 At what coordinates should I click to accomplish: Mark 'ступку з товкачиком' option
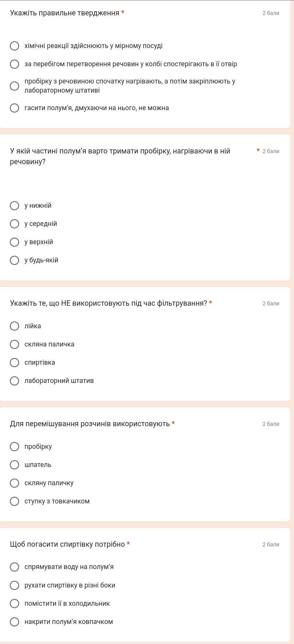click(x=14, y=501)
